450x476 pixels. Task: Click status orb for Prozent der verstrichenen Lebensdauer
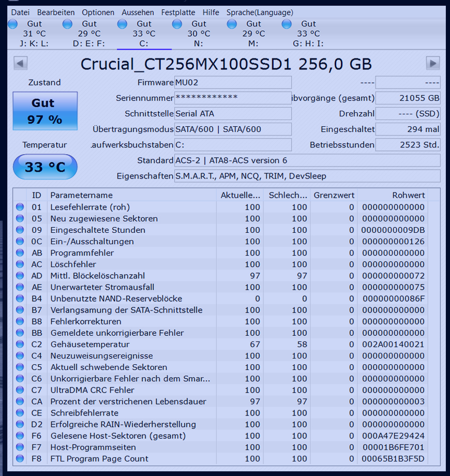click(20, 401)
